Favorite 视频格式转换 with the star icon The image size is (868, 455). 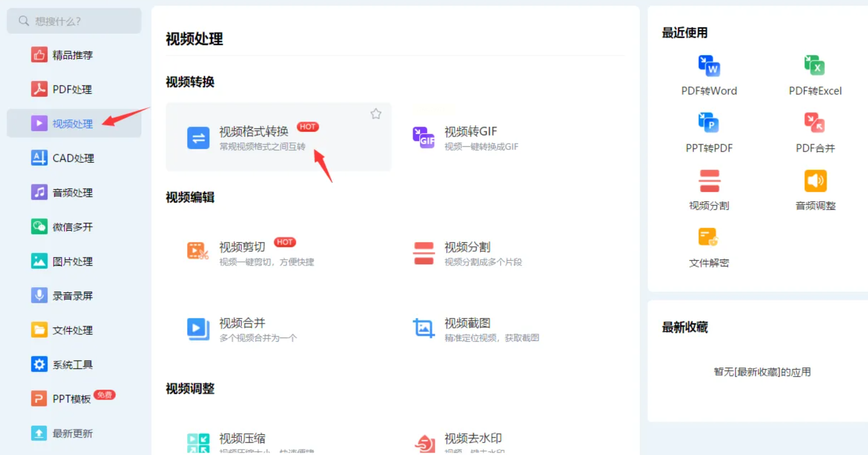(376, 114)
